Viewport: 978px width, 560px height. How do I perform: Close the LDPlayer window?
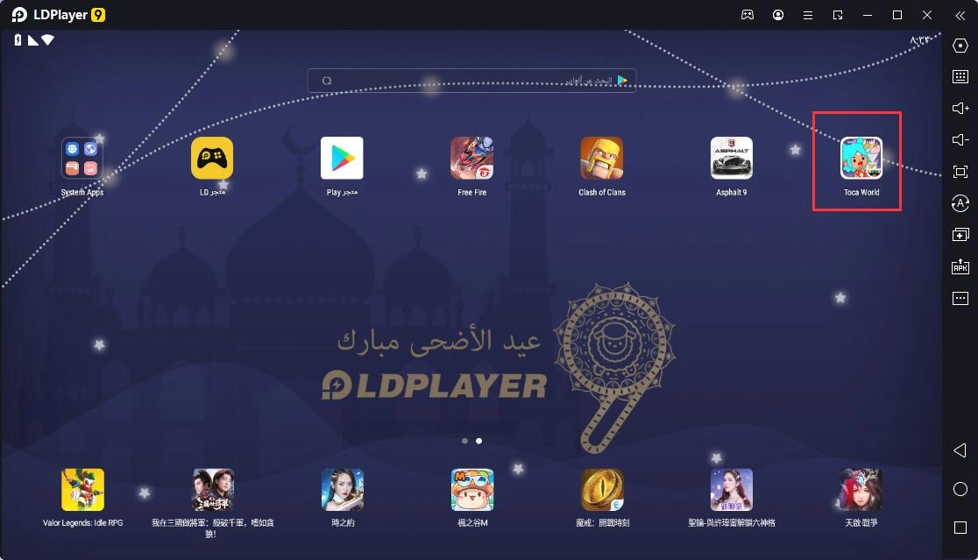(927, 15)
